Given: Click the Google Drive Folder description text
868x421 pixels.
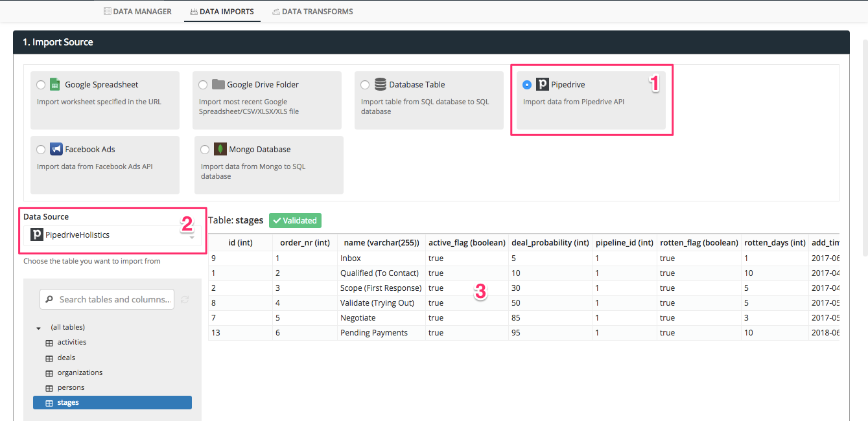Looking at the screenshot, I should 250,107.
